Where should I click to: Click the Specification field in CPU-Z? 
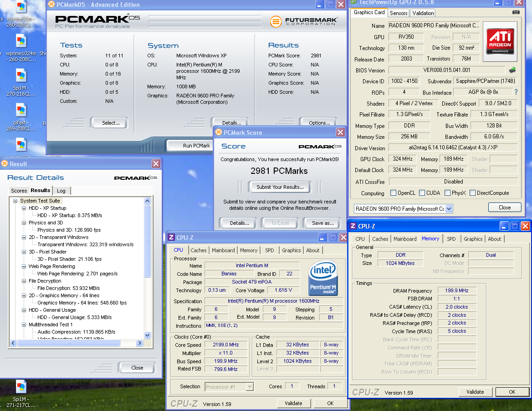[274, 301]
